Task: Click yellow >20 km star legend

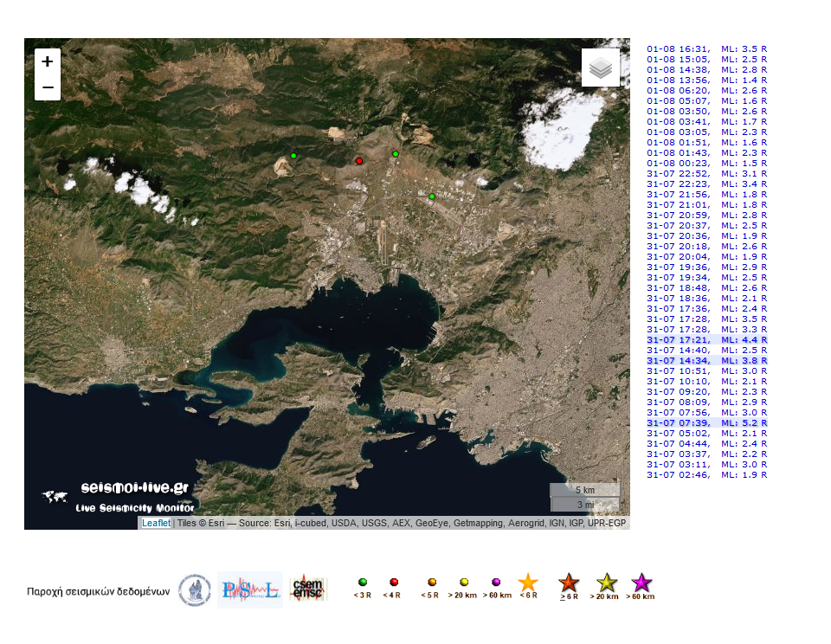Action: (606, 583)
